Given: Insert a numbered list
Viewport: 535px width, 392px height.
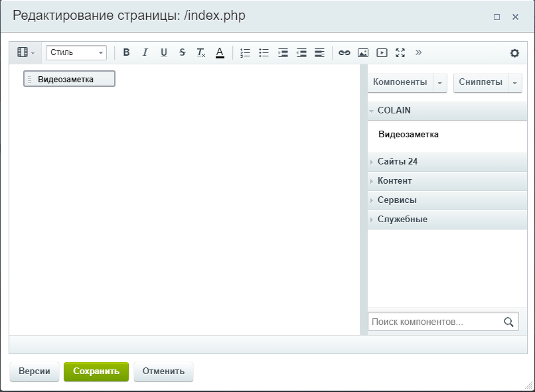Looking at the screenshot, I should pyautogui.click(x=245, y=53).
